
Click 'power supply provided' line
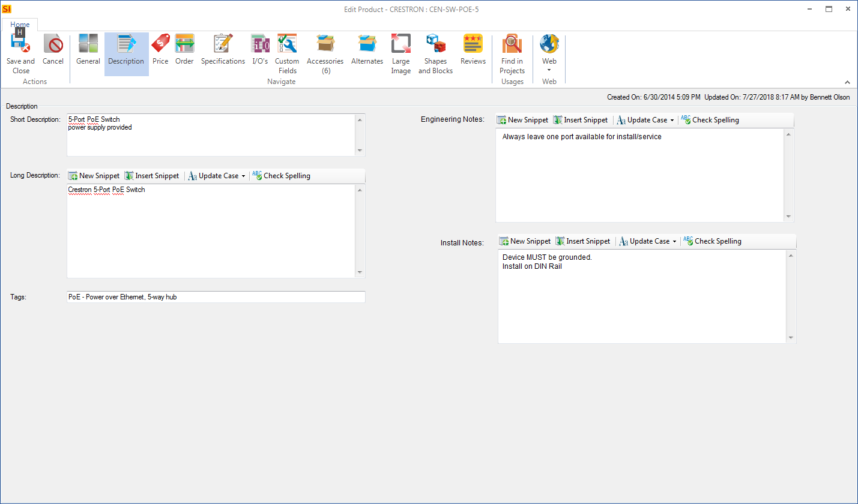(x=100, y=127)
